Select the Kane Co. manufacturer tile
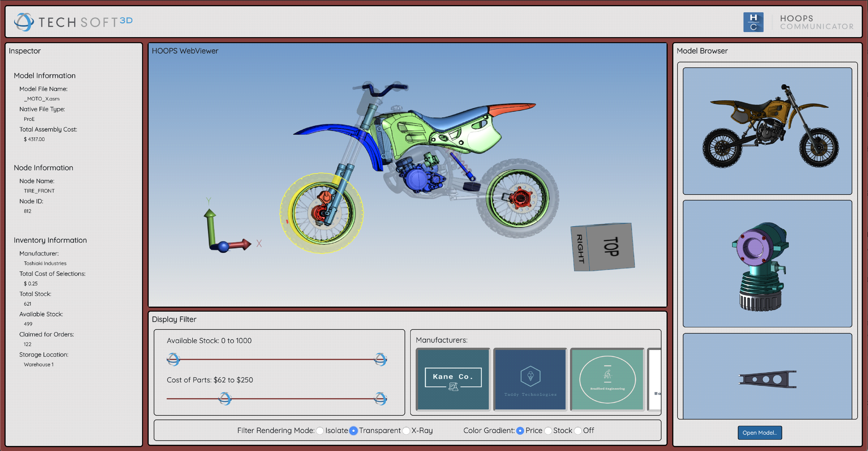Screen dimensions: 868x451 click(453, 379)
